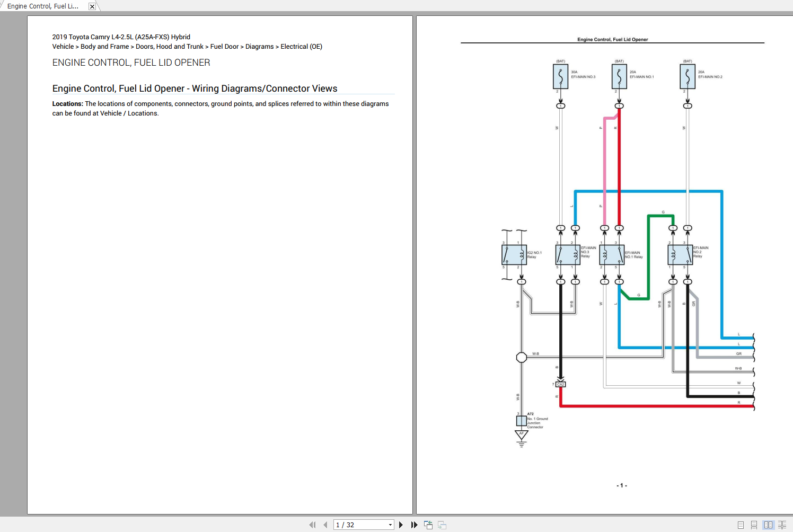Select the "Engine Control, Fuel Li..." tab
The image size is (793, 532).
point(42,6)
